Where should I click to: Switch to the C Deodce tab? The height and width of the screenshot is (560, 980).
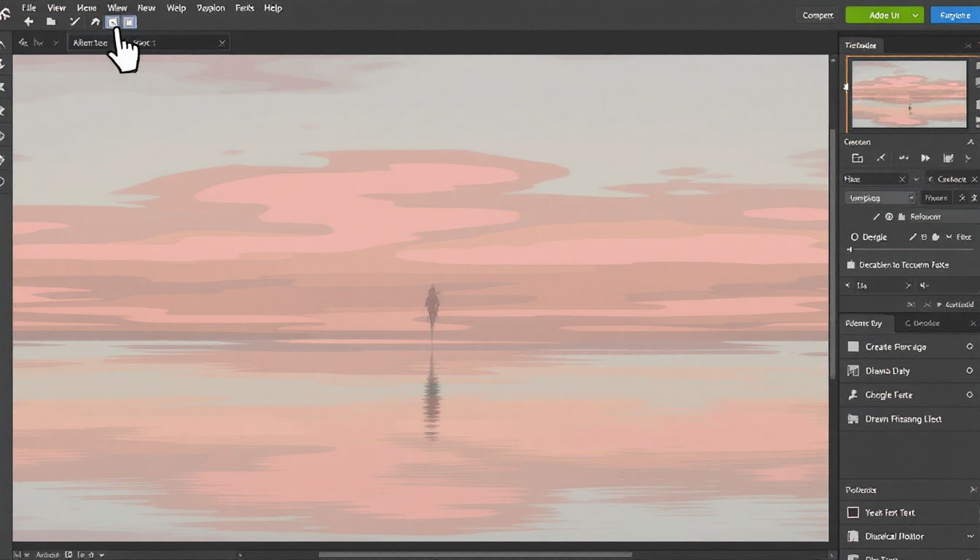[x=922, y=323]
